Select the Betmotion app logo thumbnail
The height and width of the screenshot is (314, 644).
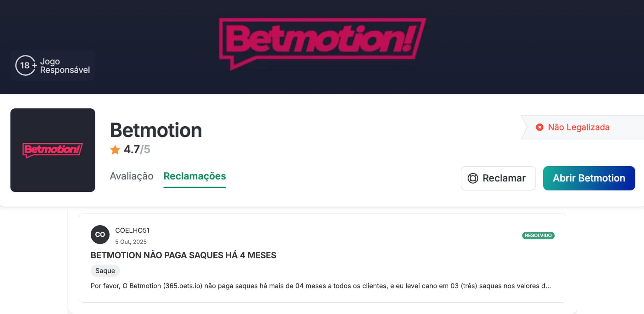click(53, 150)
